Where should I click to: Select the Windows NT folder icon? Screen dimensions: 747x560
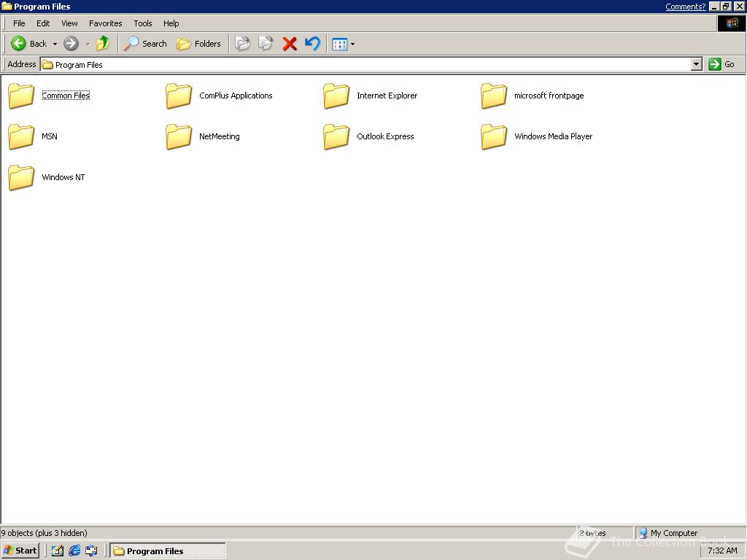(x=21, y=178)
